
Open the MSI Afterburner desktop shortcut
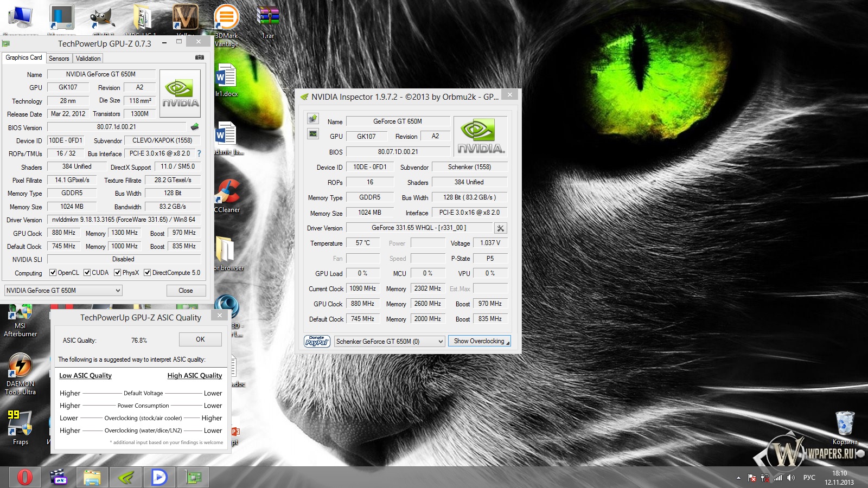[x=20, y=320]
